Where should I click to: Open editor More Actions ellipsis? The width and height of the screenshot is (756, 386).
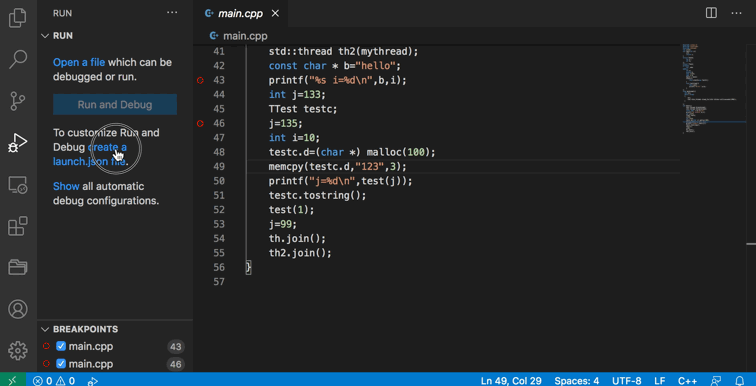736,13
